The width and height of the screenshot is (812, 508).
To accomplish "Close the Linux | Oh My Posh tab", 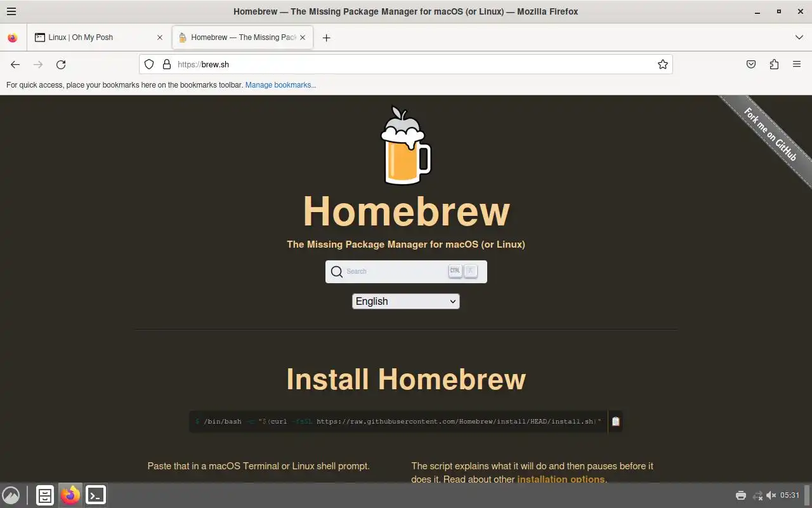I will (160, 37).
